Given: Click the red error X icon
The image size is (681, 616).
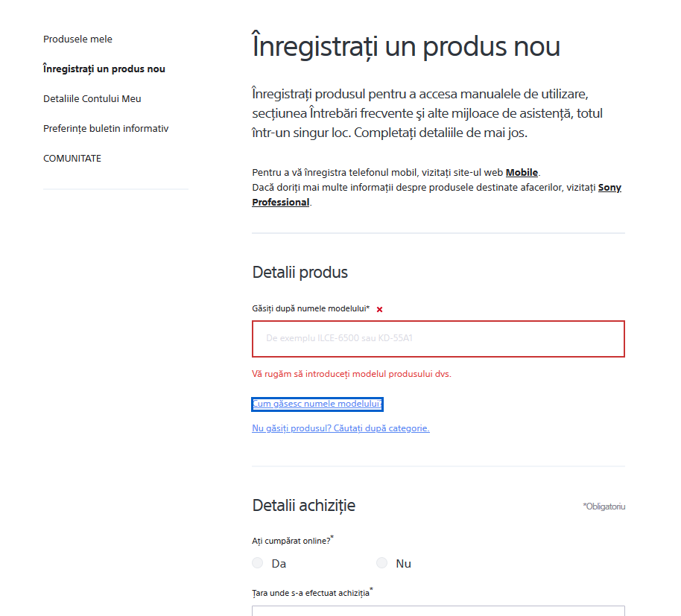Looking at the screenshot, I should pos(379,309).
